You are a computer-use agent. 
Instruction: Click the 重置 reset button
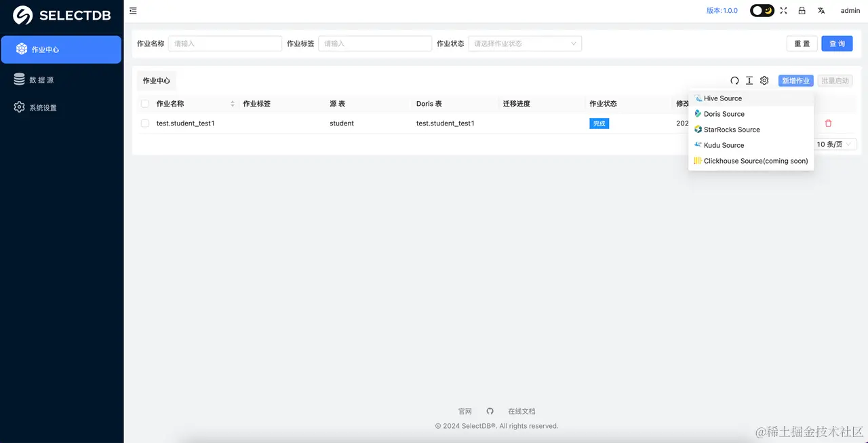click(x=802, y=43)
